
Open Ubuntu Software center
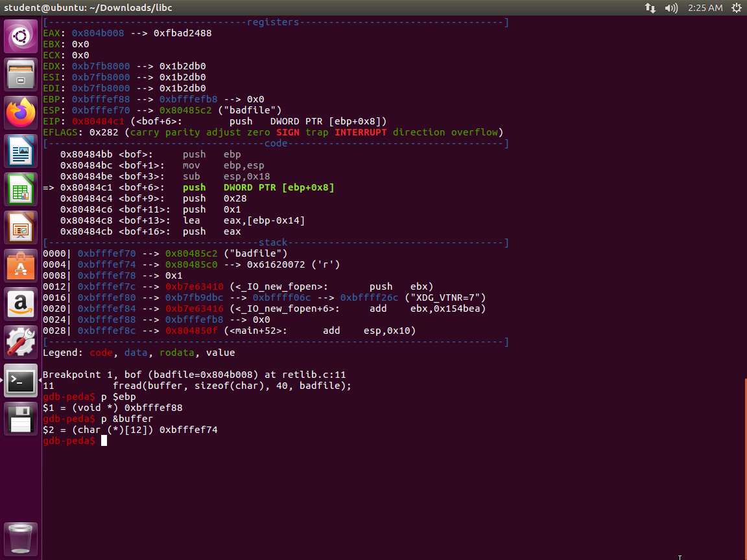(x=21, y=266)
